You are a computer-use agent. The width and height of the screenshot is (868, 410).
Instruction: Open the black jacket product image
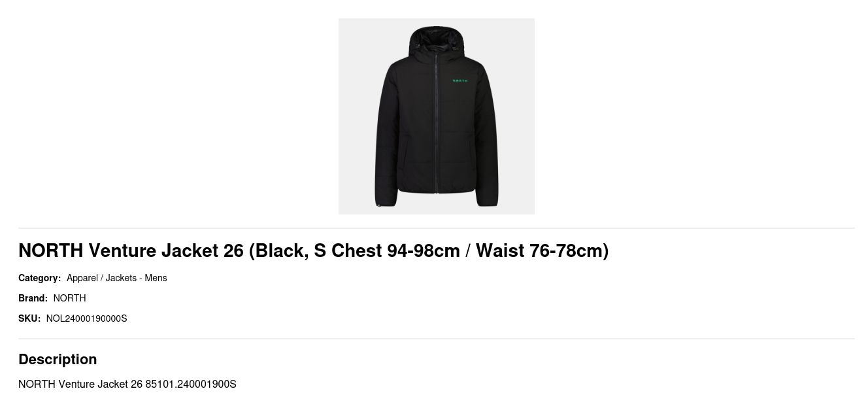(437, 116)
